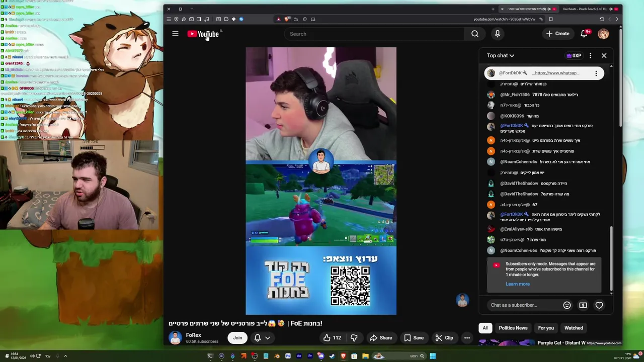Start voice search with the microphone icon

click(x=497, y=34)
